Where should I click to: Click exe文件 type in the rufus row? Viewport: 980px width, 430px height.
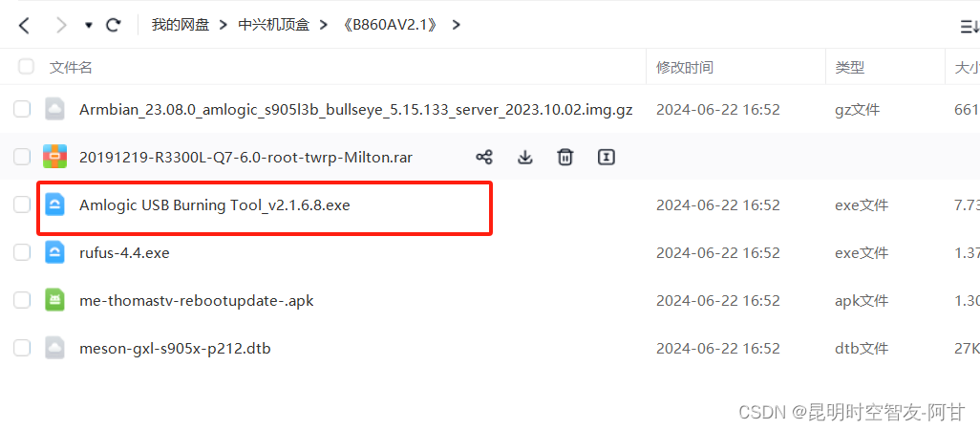click(862, 253)
